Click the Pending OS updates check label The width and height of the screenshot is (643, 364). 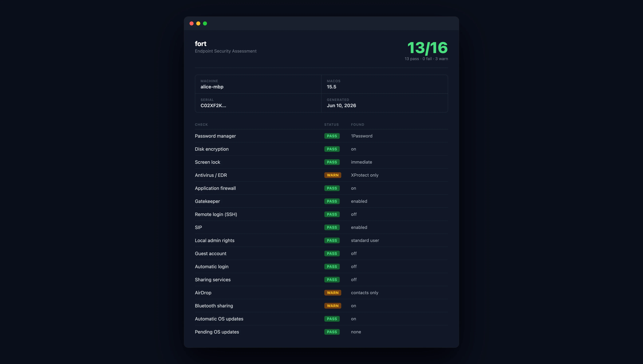point(217,332)
